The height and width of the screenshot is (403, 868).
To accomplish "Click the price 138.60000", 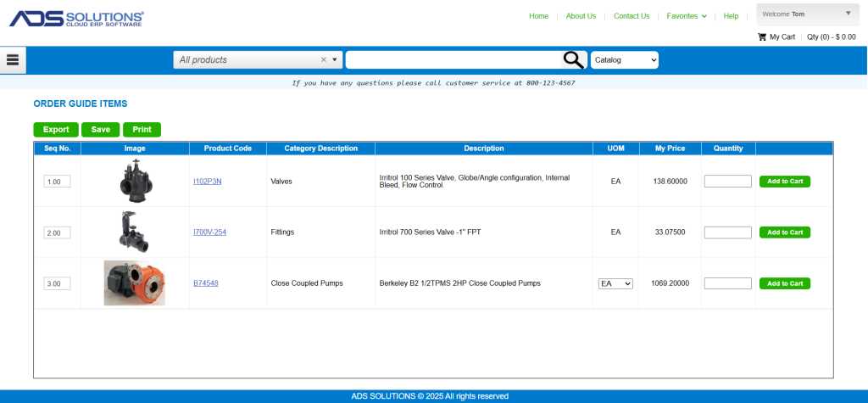I will 670,182.
